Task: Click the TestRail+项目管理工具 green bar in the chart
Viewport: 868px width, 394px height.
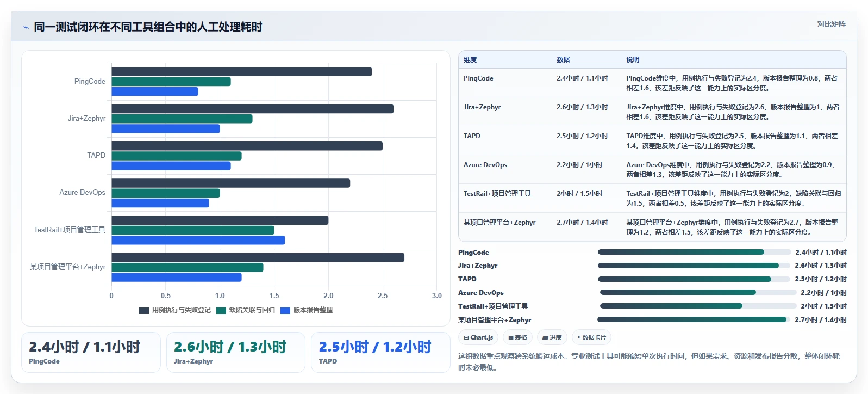Action: tap(193, 230)
